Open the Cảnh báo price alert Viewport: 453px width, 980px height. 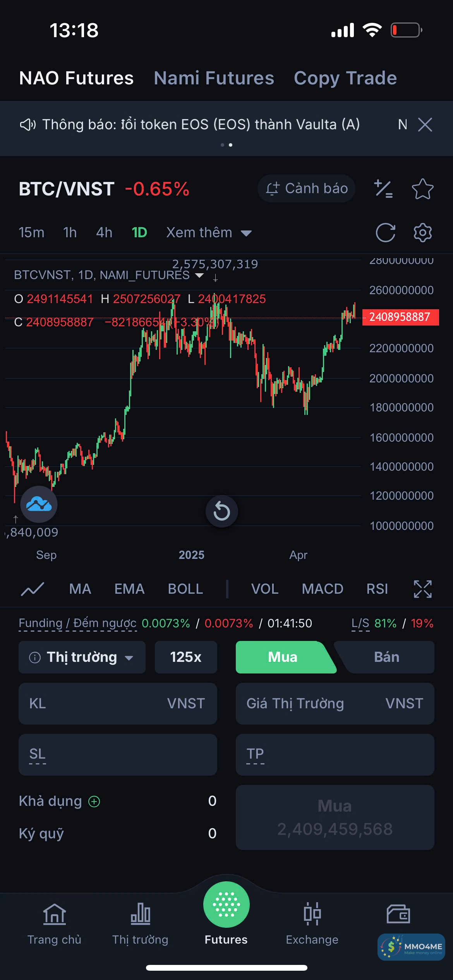(306, 188)
